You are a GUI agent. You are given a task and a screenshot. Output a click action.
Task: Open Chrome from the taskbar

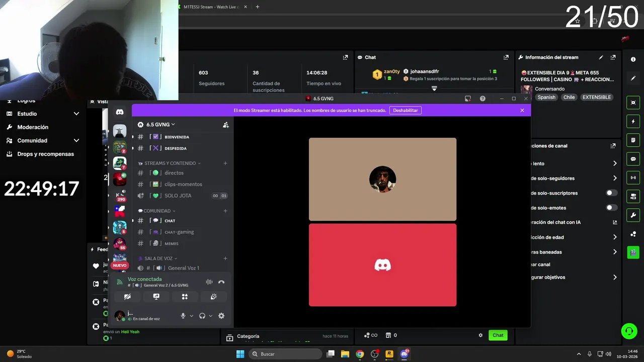coord(360,354)
